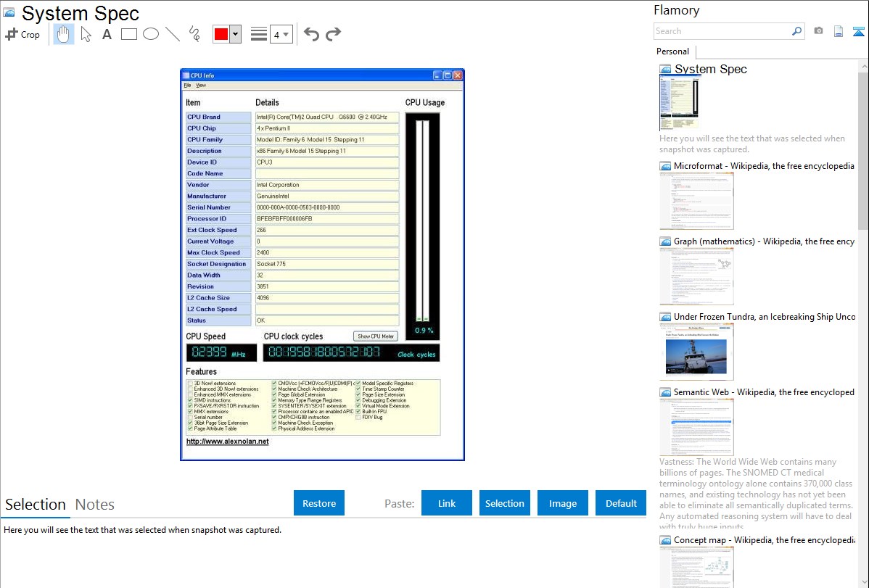
Task: Open the Semantic Web snapshot title
Action: coord(764,392)
